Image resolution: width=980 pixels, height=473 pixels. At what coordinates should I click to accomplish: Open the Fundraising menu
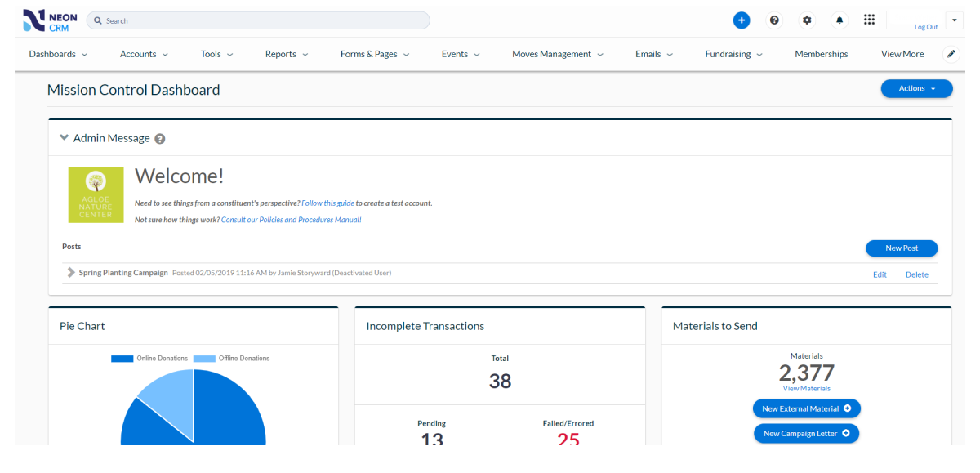click(734, 54)
